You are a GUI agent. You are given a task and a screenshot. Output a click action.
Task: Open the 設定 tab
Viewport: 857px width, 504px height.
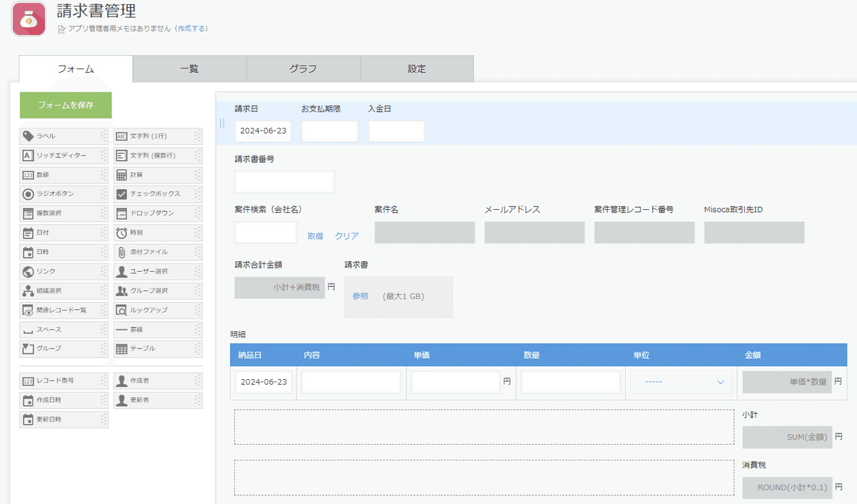pyautogui.click(x=417, y=69)
